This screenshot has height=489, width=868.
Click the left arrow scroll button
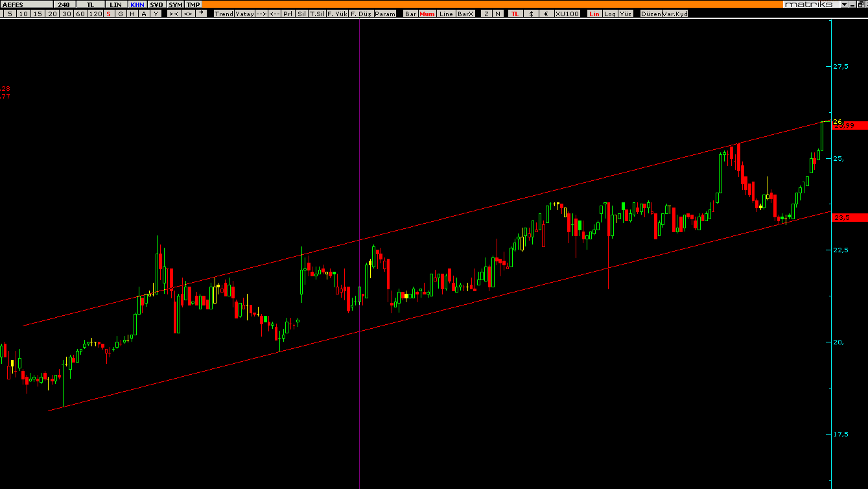[x=274, y=14]
